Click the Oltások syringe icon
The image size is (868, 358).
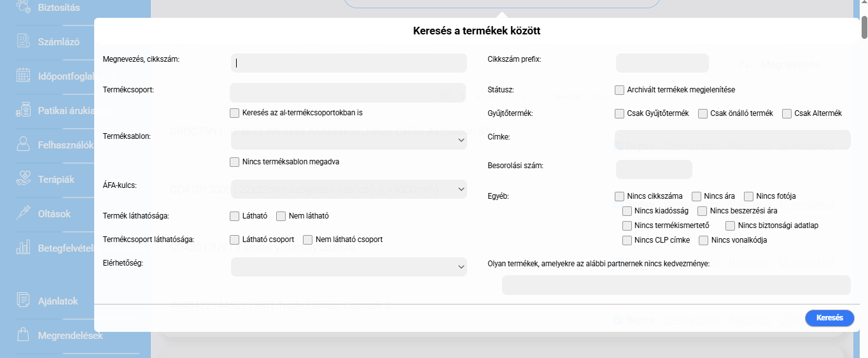[x=24, y=213]
